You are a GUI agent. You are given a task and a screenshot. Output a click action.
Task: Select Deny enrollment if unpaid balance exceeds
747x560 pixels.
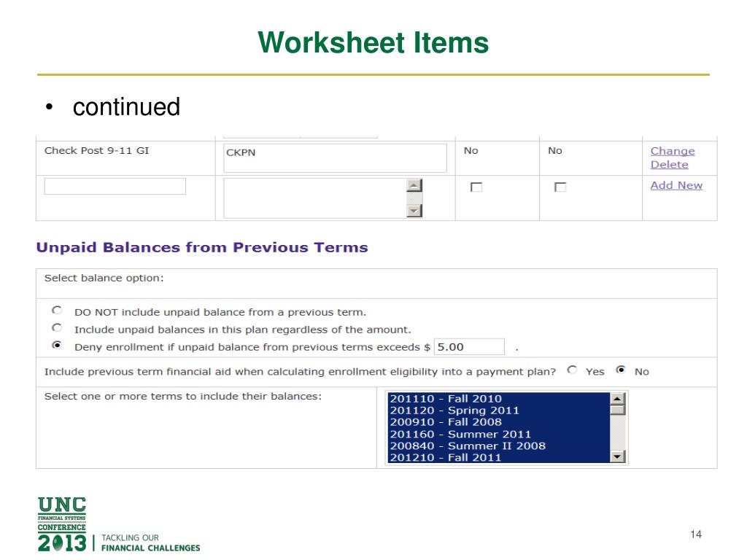point(57,345)
